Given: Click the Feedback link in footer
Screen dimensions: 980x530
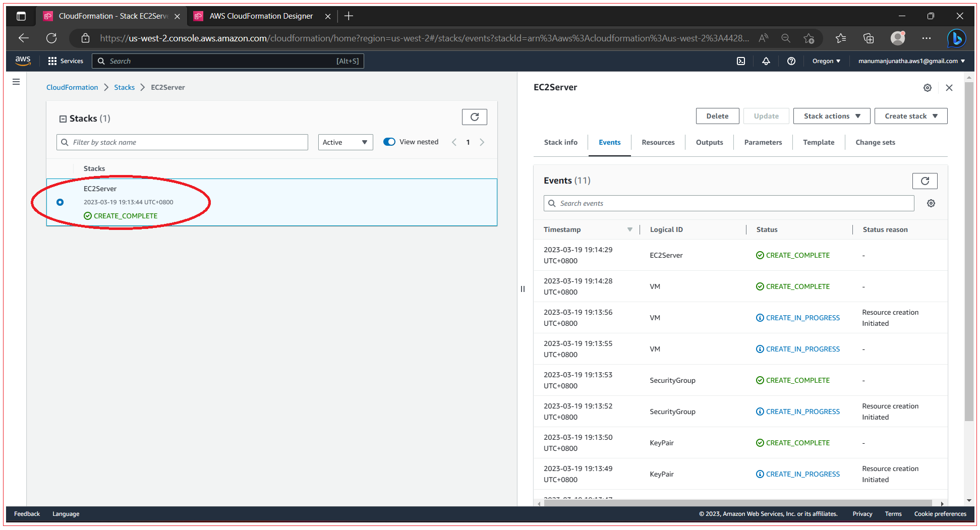Looking at the screenshot, I should point(27,514).
